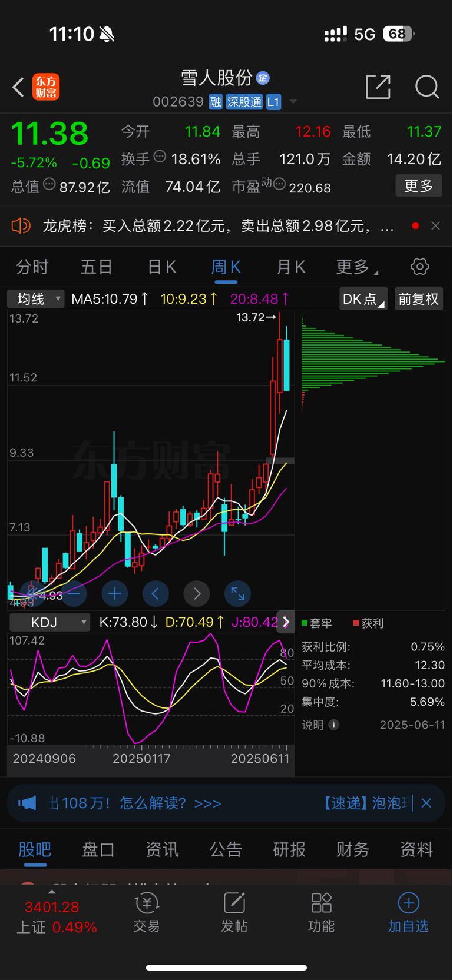Tap the 平均成本 12.30 value
Screen dimensions: 453x980
pos(430,665)
